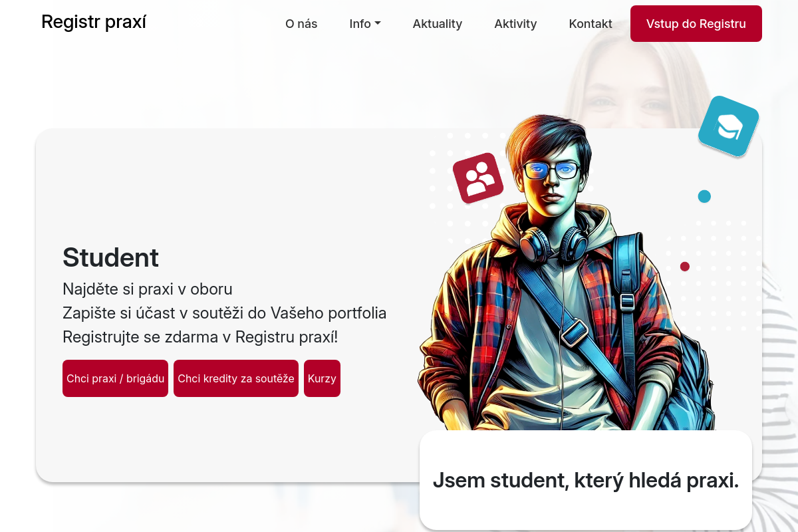Open the O nás page
Image resolution: width=798 pixels, height=532 pixels.
click(x=301, y=24)
